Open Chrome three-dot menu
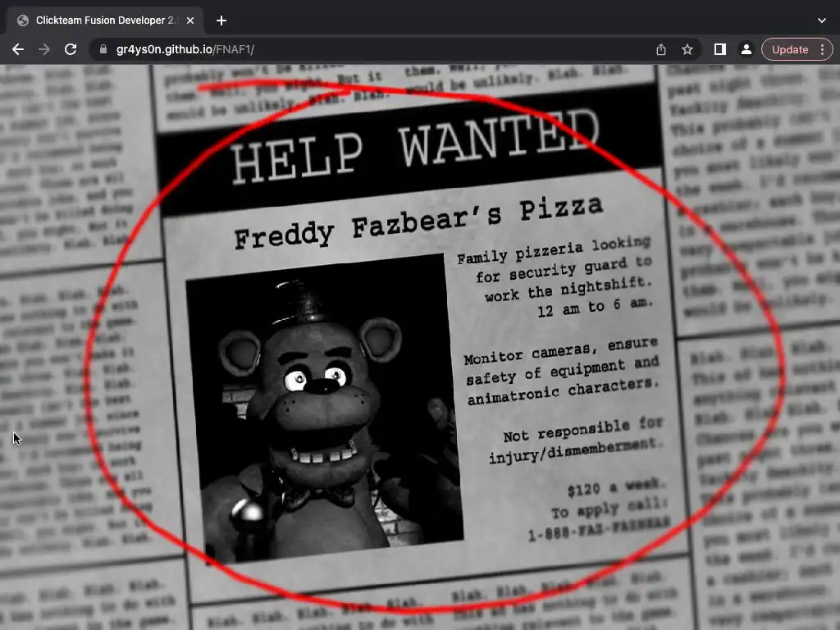The height and width of the screenshot is (630, 840). coord(822,49)
